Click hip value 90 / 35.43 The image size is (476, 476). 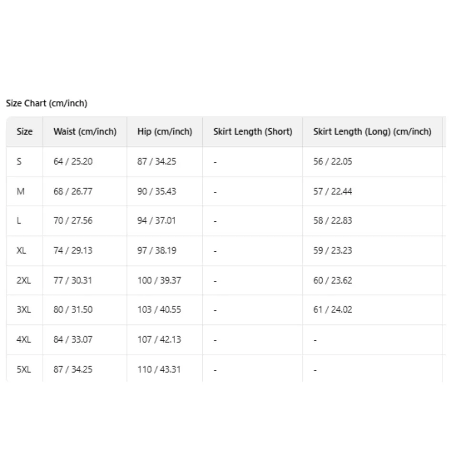(157, 191)
